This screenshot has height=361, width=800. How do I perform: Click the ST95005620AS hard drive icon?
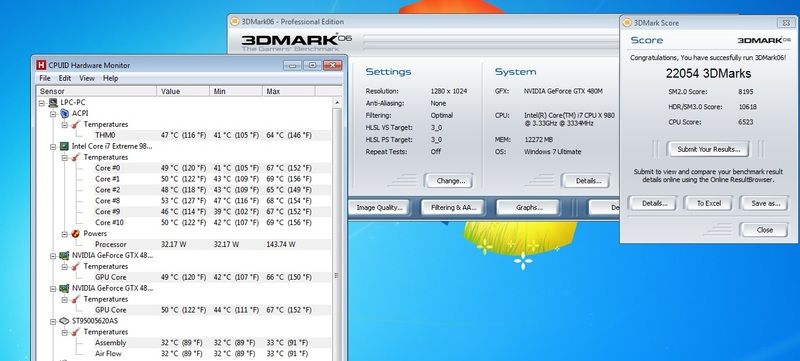(64, 321)
